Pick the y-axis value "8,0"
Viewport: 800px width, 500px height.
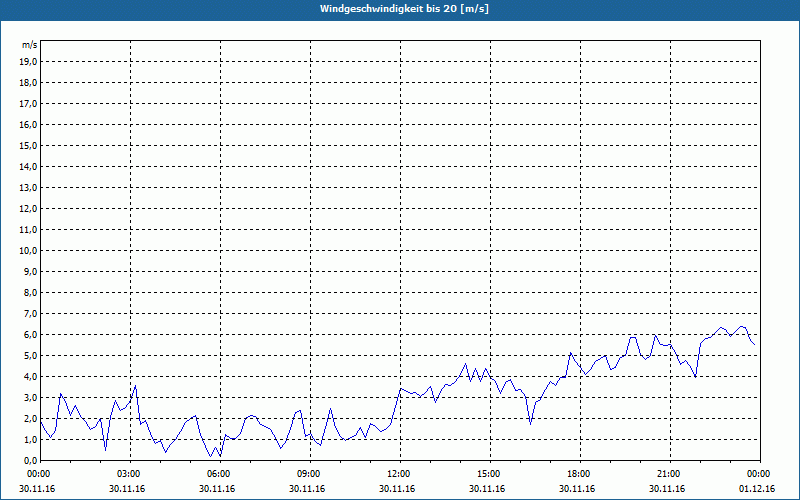[30, 292]
